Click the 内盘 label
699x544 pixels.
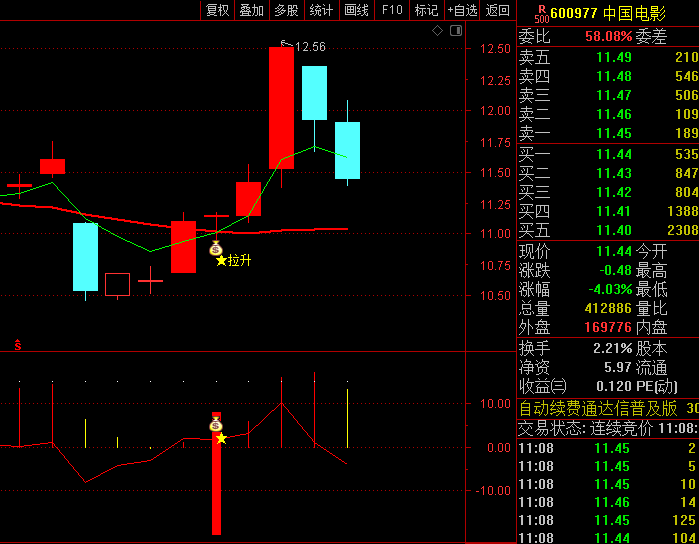point(651,328)
